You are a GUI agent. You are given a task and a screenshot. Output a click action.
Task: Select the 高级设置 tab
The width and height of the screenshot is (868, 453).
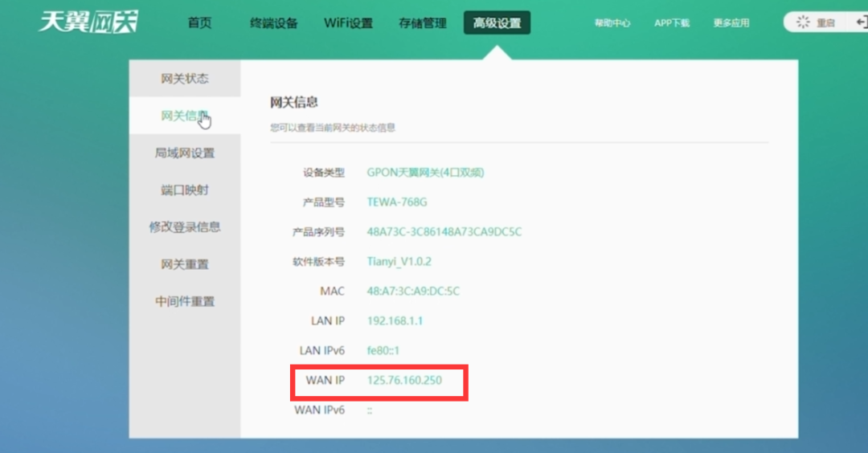pyautogui.click(x=497, y=23)
